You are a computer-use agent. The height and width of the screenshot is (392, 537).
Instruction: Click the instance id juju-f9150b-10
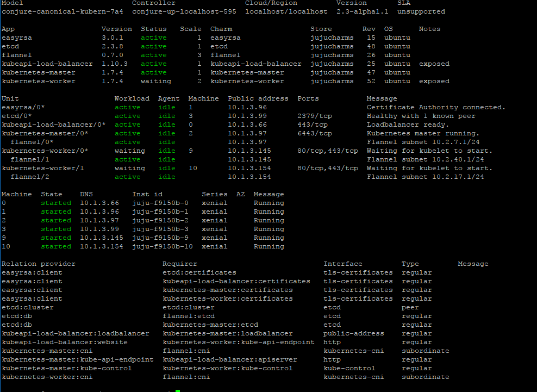click(x=163, y=246)
